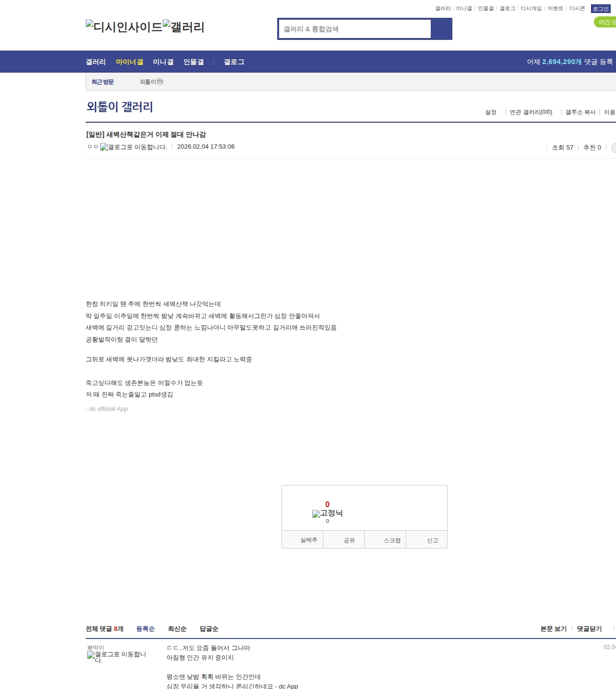Focus the 갤러리 & 통합검색 search field
Screen dimensions: 616x689
point(355,29)
